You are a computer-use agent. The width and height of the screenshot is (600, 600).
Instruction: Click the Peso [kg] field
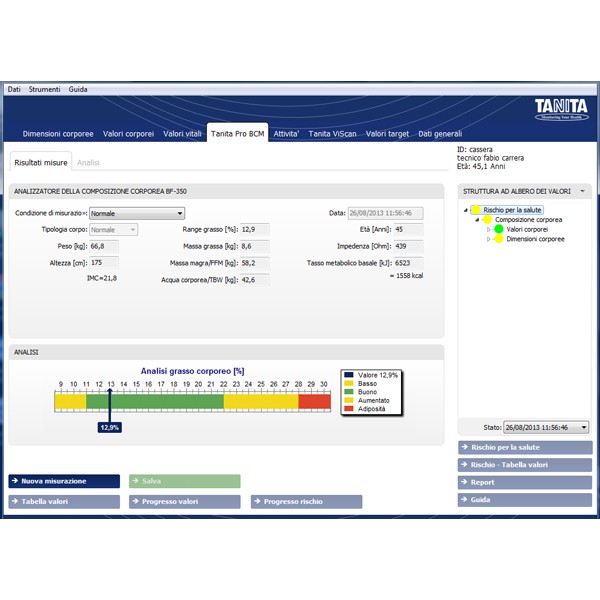click(x=103, y=245)
